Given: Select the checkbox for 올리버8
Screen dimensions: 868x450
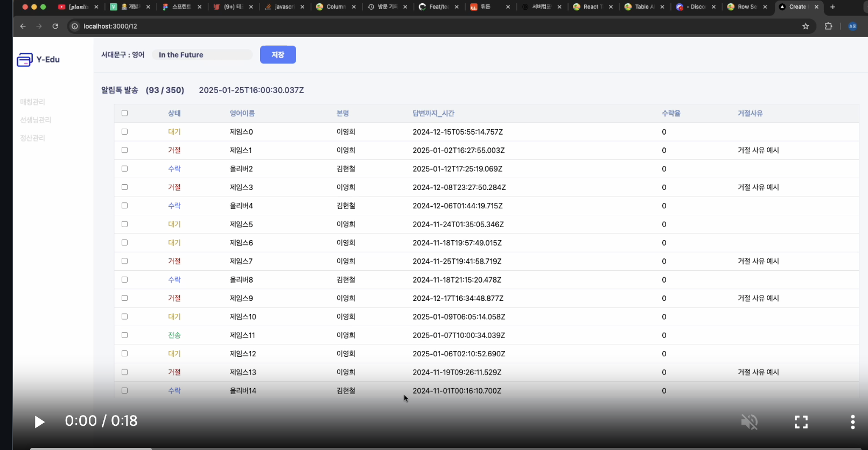Looking at the screenshot, I should (x=124, y=279).
